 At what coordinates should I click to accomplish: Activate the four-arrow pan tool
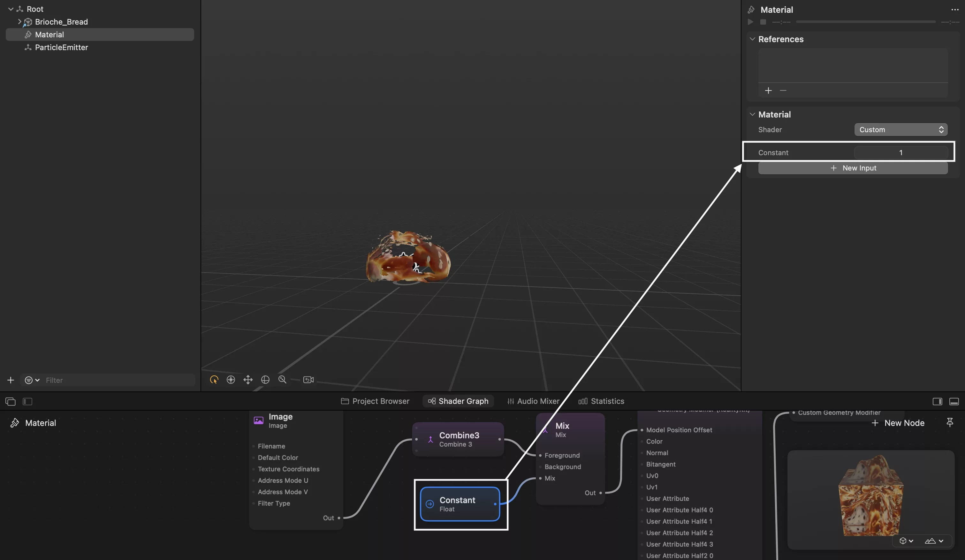pos(248,380)
